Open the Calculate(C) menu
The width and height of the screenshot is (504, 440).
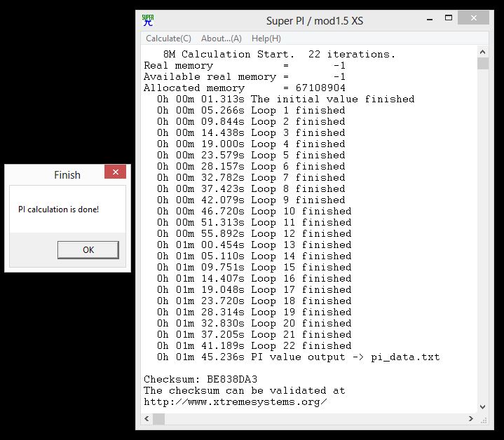click(x=168, y=39)
